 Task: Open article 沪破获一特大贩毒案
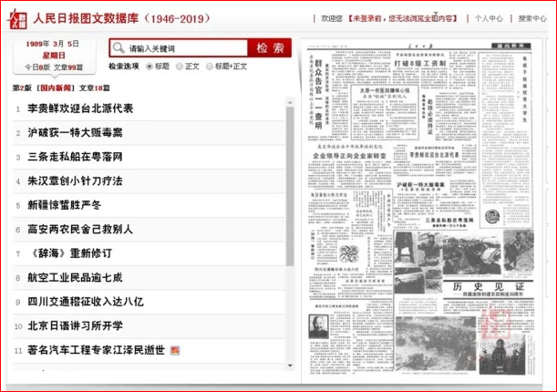pos(75,133)
